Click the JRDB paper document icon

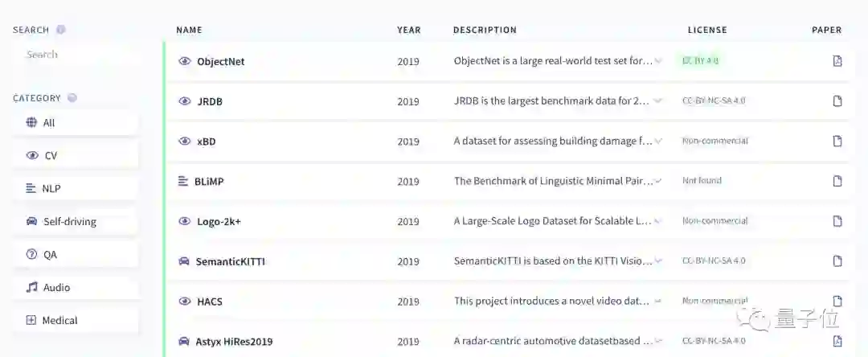coord(837,101)
